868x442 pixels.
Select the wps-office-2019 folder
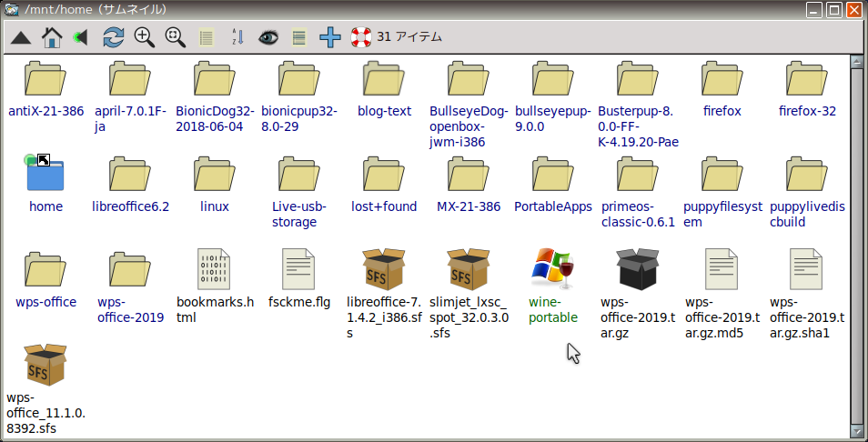tap(130, 269)
